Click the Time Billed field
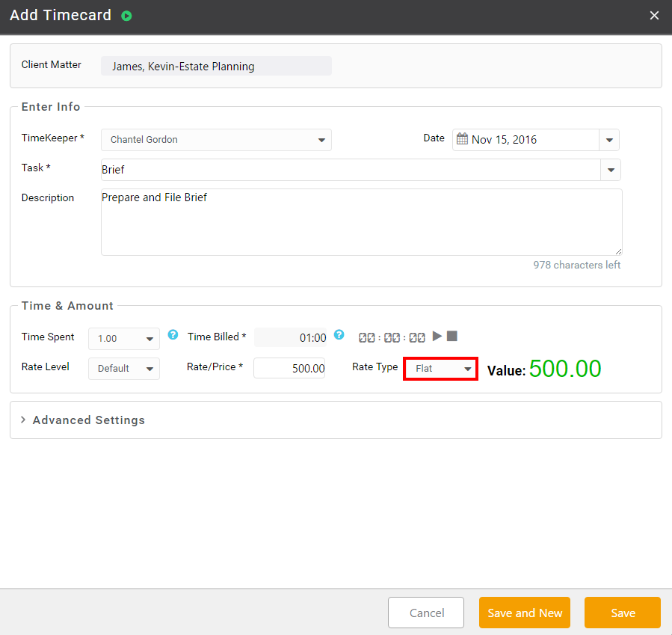The height and width of the screenshot is (635, 672). tap(290, 337)
